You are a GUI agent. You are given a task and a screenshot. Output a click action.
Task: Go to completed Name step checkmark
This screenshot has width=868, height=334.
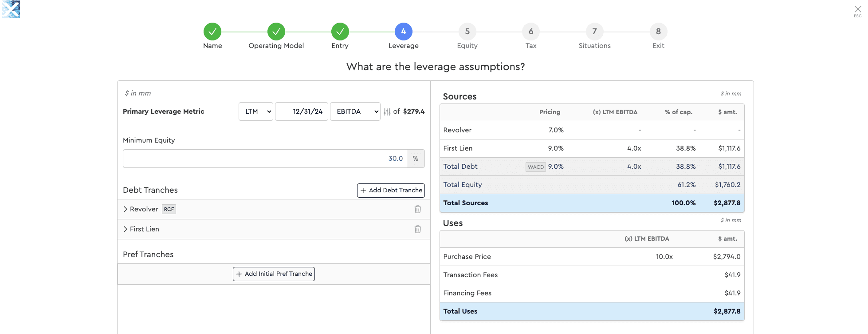(x=212, y=32)
